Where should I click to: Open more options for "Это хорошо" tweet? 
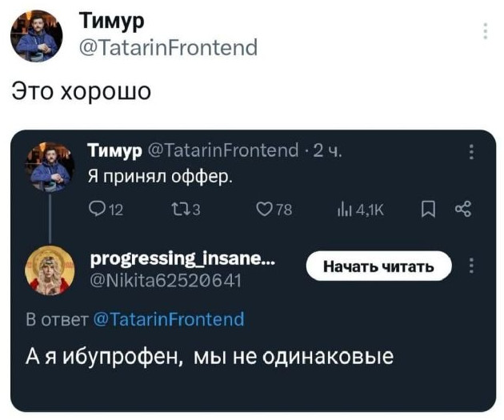[485, 31]
